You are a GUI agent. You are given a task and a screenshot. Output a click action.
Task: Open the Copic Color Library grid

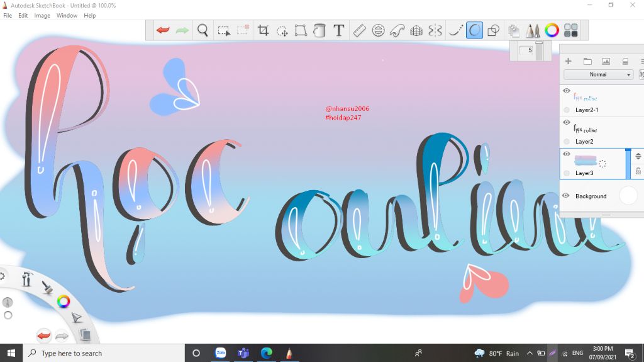pyautogui.click(x=571, y=30)
